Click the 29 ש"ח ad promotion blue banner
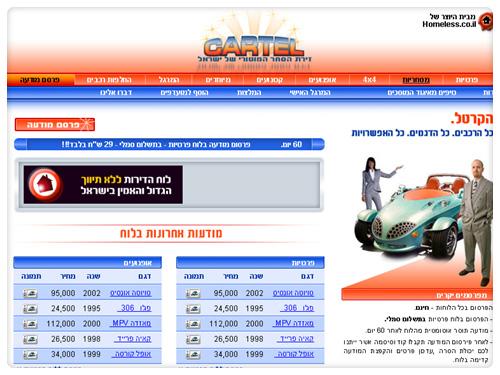 point(169,145)
